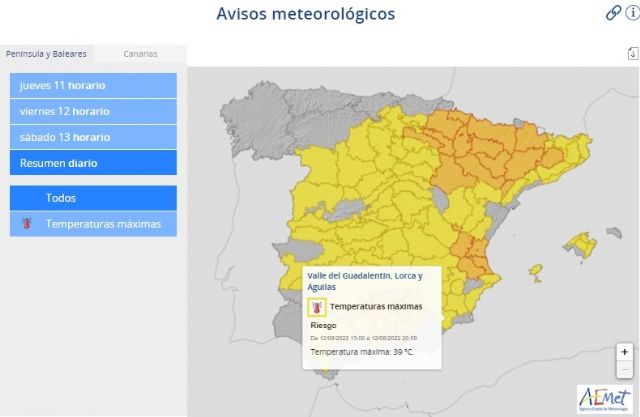Image resolution: width=640 pixels, height=417 pixels.
Task: Select the Península y Baleares tab
Action: pos(46,54)
